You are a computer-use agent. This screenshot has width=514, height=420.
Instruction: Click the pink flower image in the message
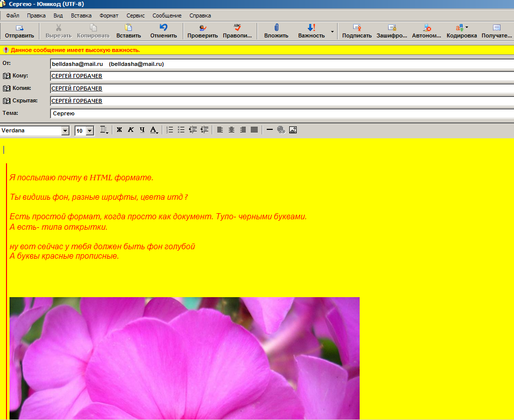[184, 358]
